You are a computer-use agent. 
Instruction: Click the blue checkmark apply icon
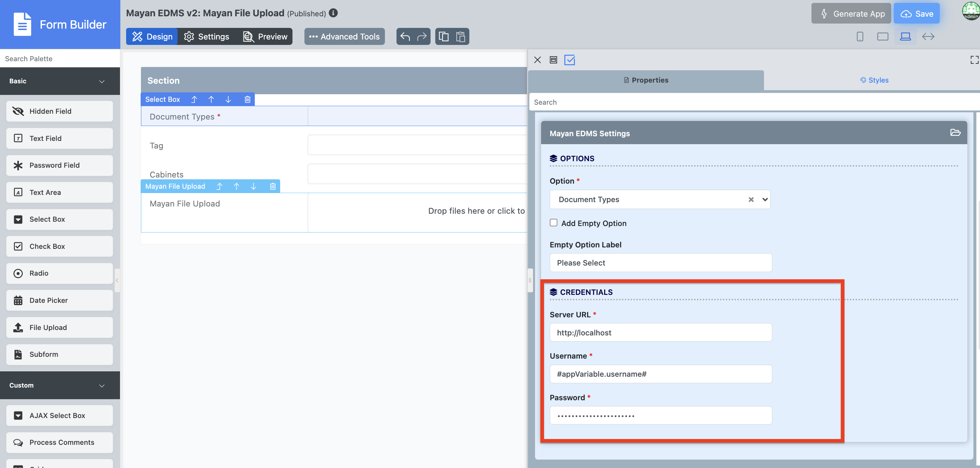tap(569, 60)
